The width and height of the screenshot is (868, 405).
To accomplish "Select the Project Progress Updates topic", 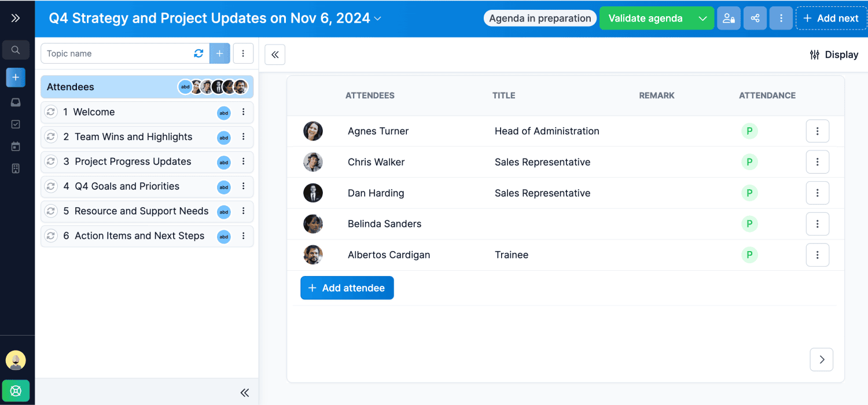I will (x=133, y=162).
